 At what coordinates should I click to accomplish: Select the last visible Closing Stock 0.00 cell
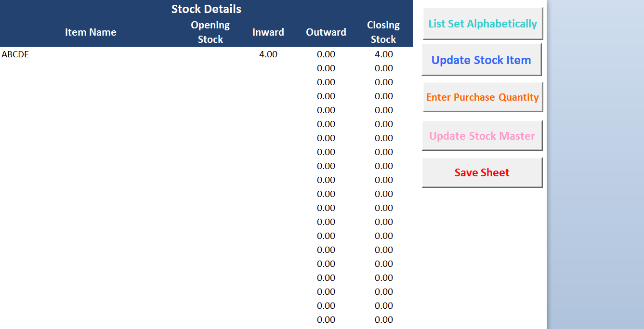click(x=384, y=320)
